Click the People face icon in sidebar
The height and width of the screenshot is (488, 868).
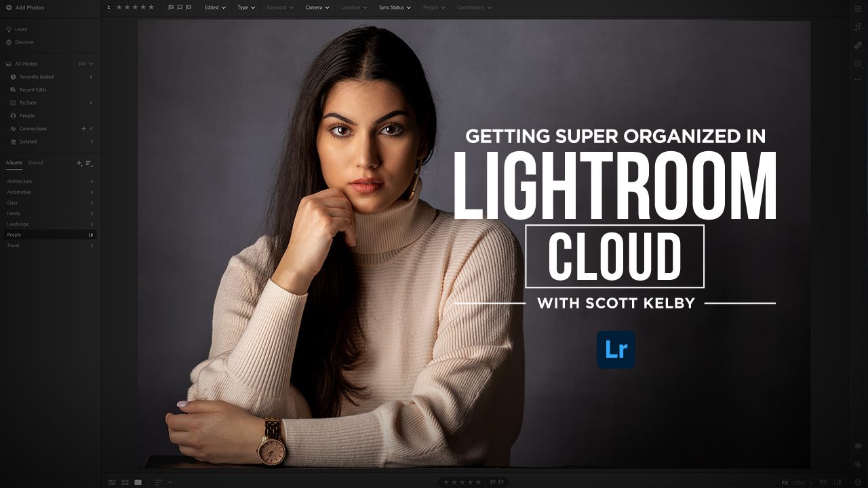tap(13, 116)
